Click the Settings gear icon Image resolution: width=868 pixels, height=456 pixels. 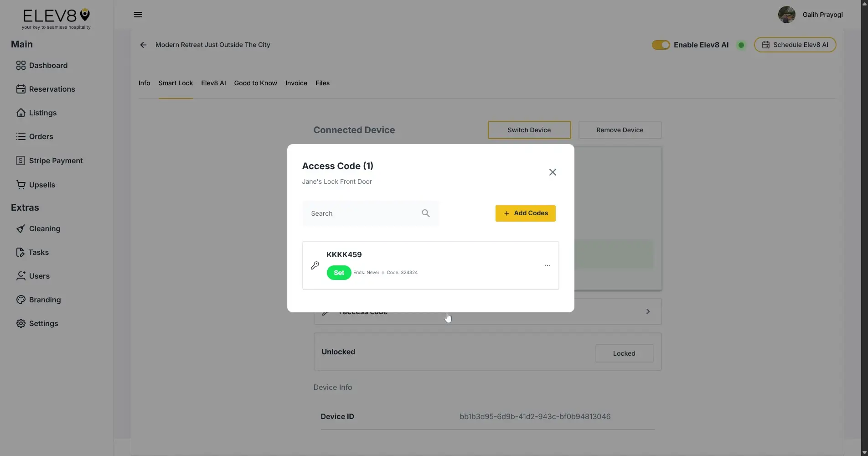[x=21, y=323]
